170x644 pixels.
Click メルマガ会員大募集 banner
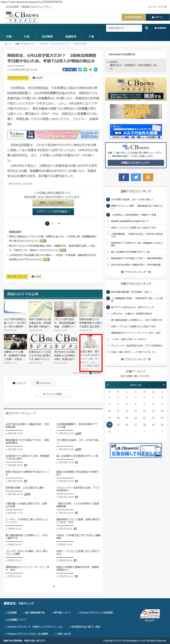(136, 132)
